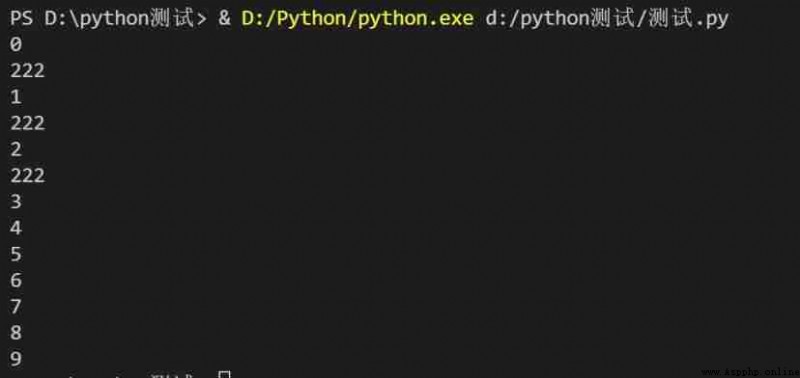
Task: Select the second 222 output line
Action: [x=28, y=123]
